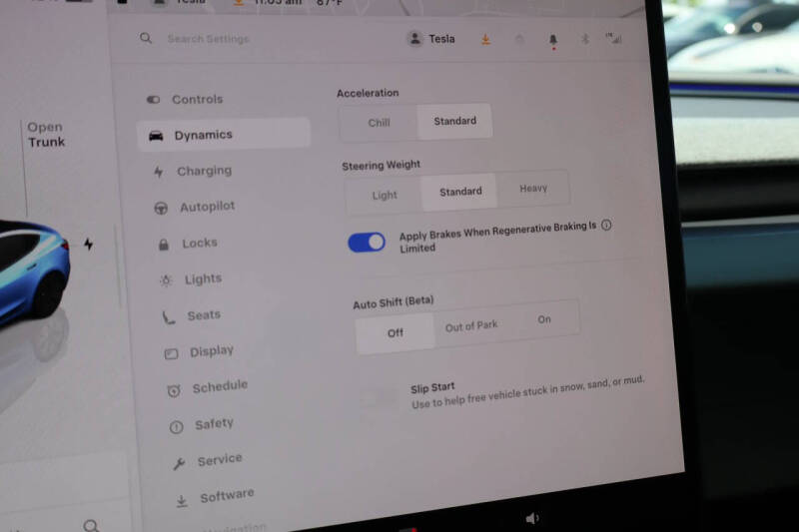Viewport: 799px width, 532px height.
Task: Set Auto Shift to Out of Park
Action: coord(471,325)
